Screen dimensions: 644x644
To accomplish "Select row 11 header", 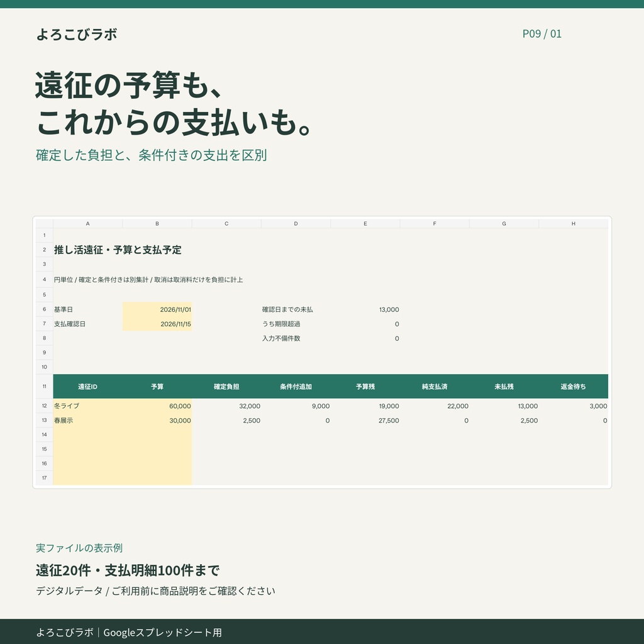I will (x=45, y=387).
